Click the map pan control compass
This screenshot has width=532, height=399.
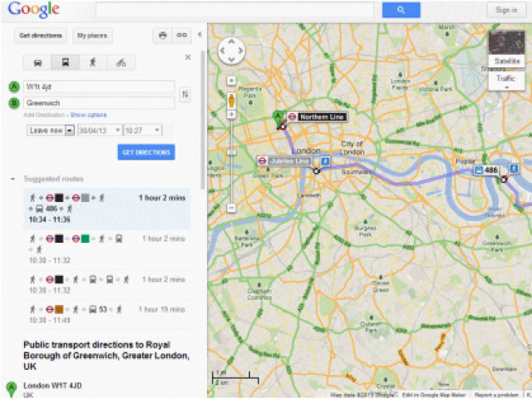point(231,51)
